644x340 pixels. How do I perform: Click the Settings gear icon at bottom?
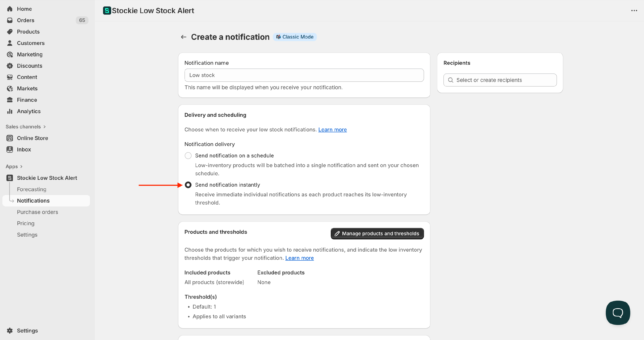coord(10,330)
